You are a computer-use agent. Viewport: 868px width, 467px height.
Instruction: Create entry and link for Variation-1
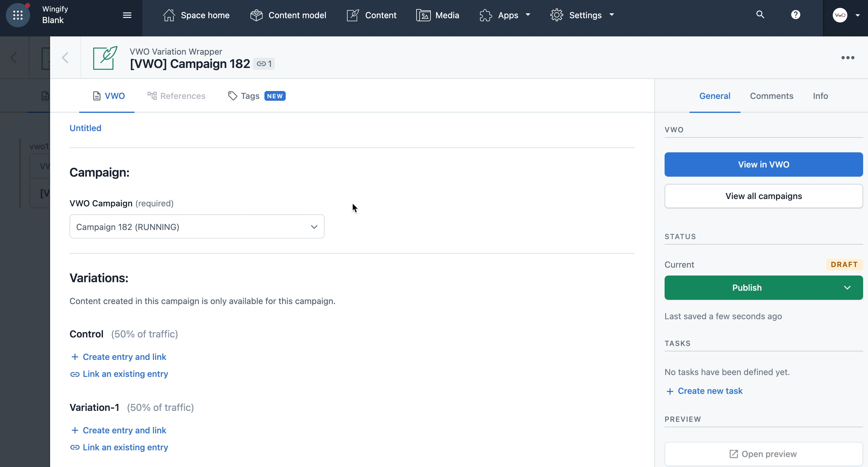[119, 430]
